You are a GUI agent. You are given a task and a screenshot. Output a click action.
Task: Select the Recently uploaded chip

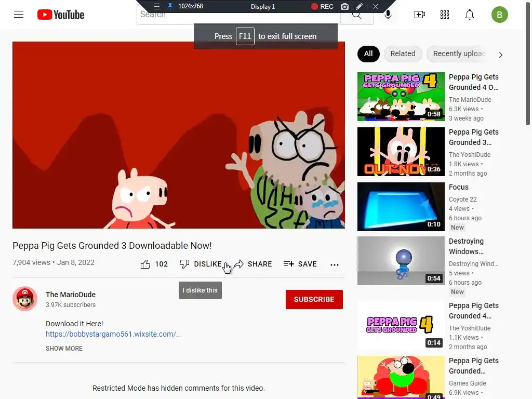tap(457, 54)
